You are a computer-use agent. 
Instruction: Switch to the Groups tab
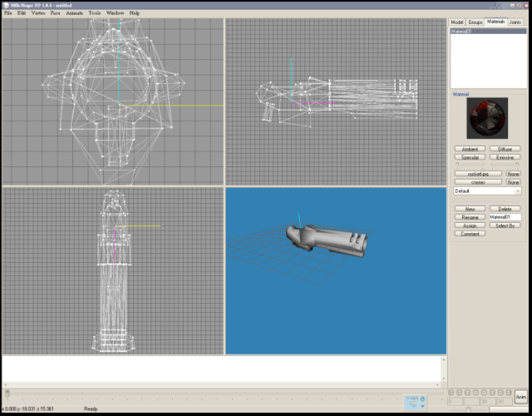(475, 22)
